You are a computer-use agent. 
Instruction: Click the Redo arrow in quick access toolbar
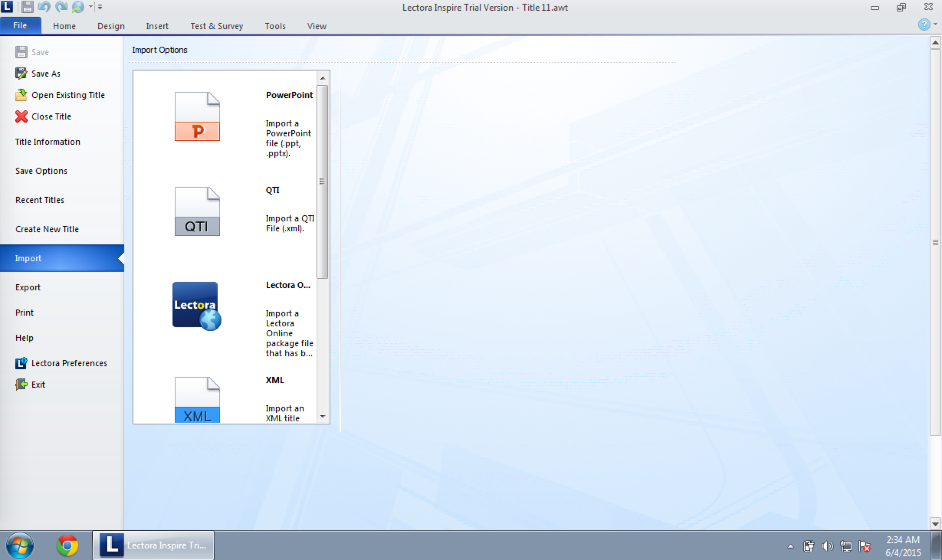pyautogui.click(x=61, y=7)
